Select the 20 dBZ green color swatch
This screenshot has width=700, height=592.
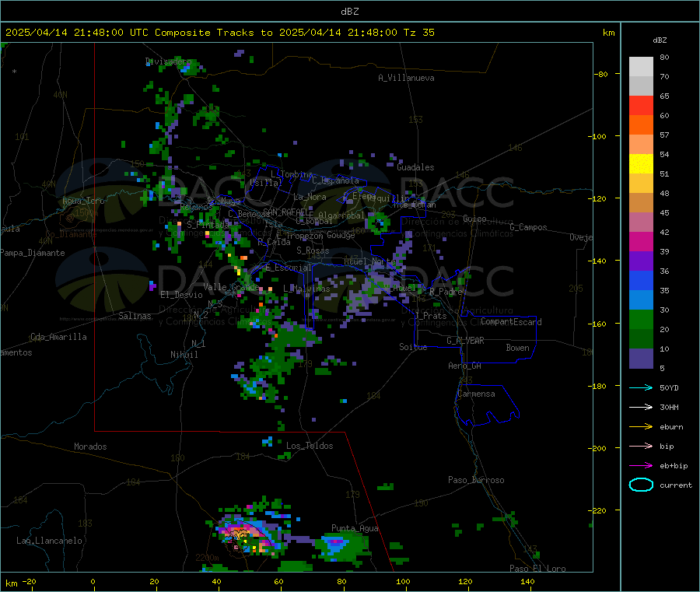pyautogui.click(x=641, y=319)
